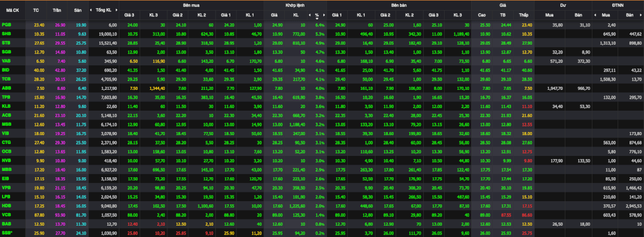Click SSB* percent change 0.2%
644x237 pixels.
pyautogui.click(x=320, y=233)
